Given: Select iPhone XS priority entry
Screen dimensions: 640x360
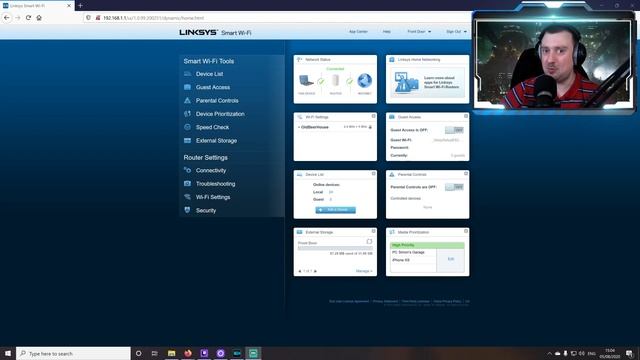Looking at the screenshot, I should click(x=400, y=260).
